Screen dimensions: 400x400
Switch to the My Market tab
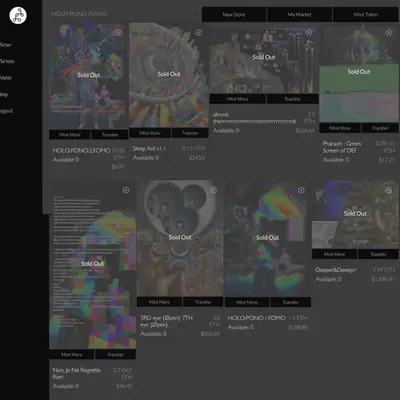click(299, 15)
